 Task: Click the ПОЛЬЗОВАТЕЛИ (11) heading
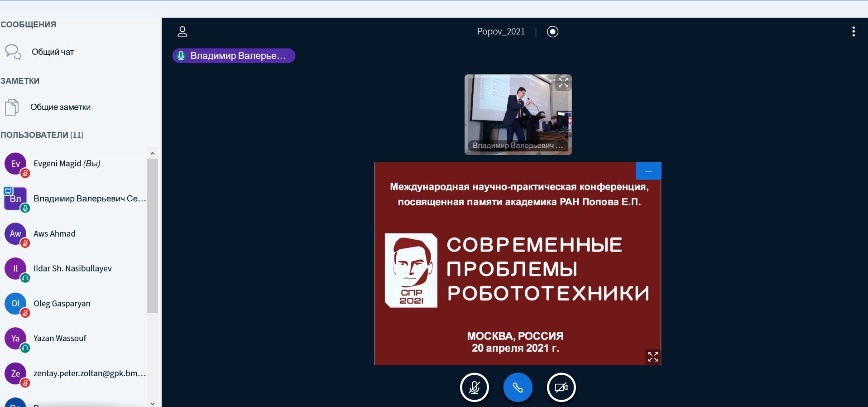point(42,135)
